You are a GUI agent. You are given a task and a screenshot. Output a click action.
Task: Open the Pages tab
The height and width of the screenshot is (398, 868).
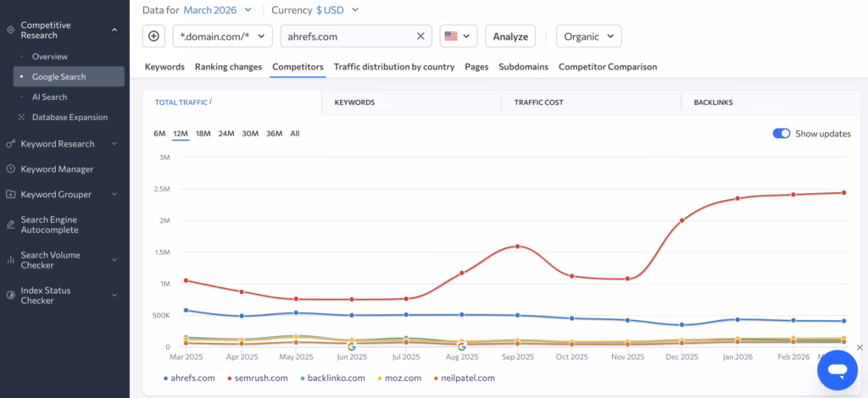tap(476, 67)
